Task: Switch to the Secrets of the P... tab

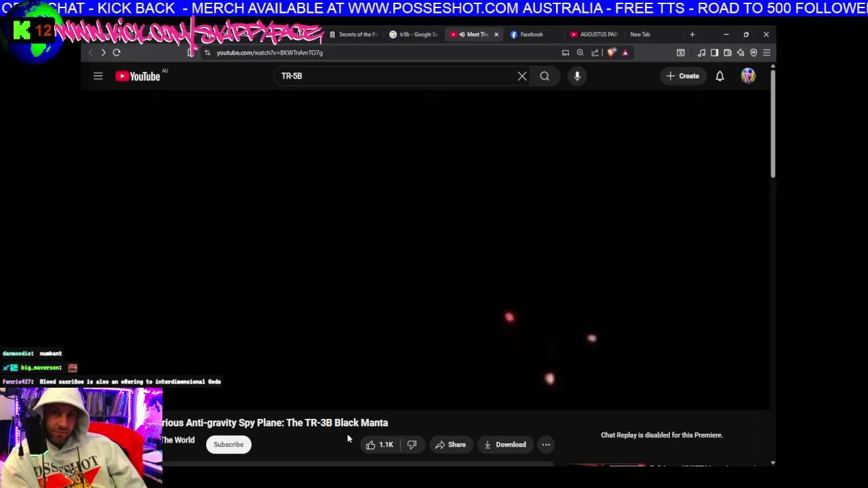Action: (353, 34)
